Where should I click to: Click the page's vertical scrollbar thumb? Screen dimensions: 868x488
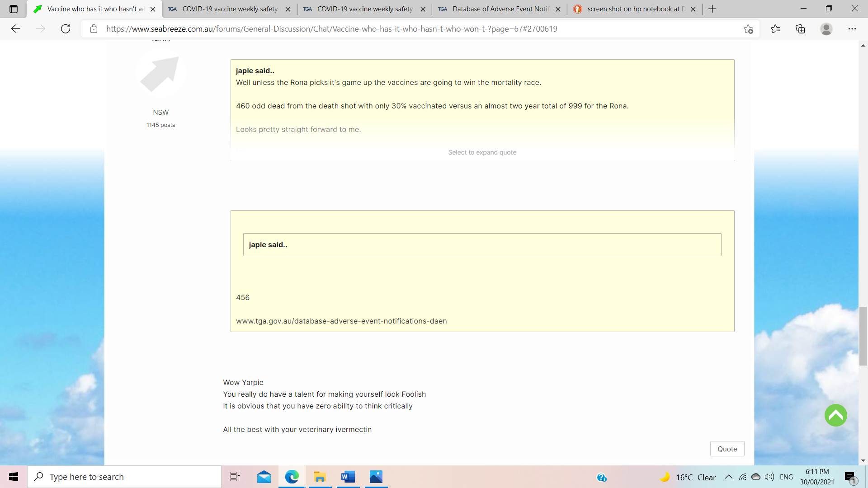point(863,336)
